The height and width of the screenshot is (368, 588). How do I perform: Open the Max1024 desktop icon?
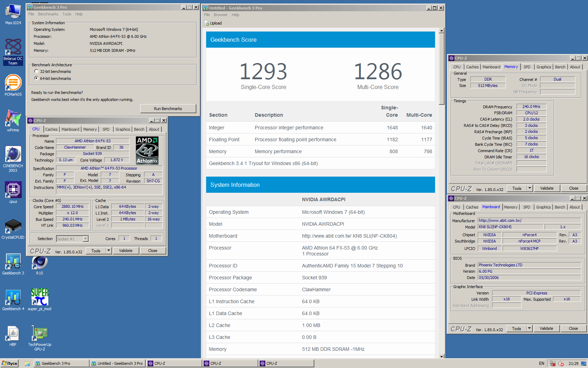coord(13,14)
